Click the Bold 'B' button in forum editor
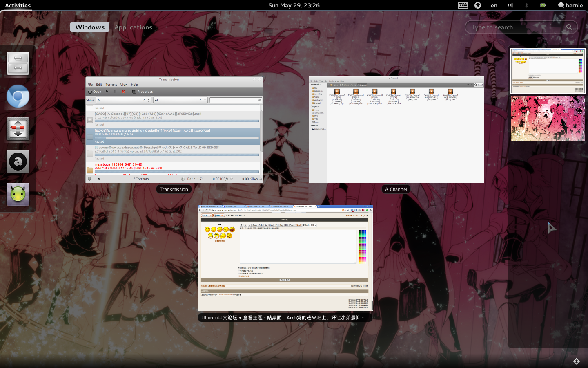This screenshot has width=588, height=368. (x=242, y=225)
